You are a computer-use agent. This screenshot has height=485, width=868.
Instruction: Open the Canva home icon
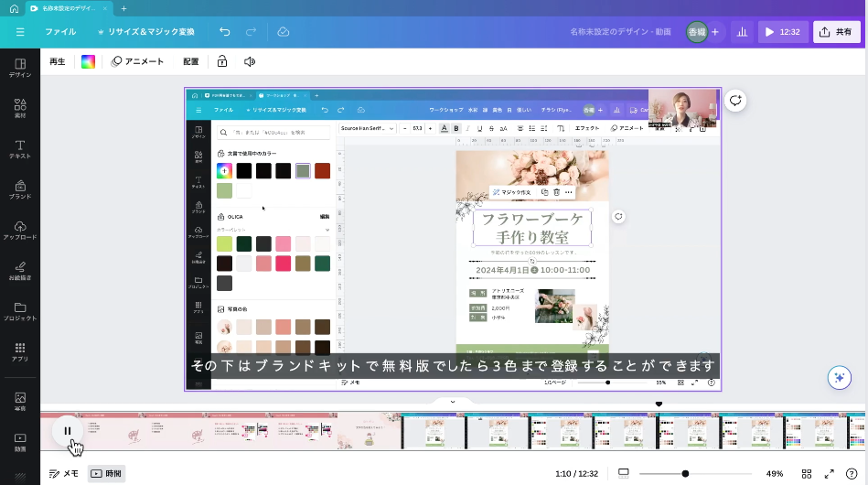click(14, 8)
